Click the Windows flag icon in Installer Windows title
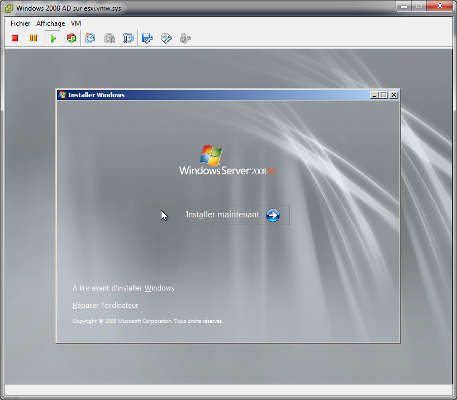 click(x=62, y=95)
